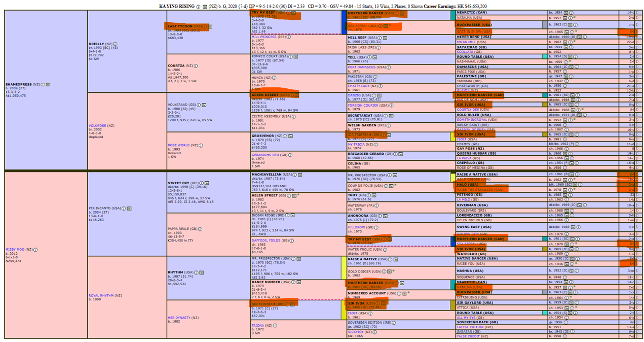Follow the COUP DE FOLIE link

(x=361, y=185)
